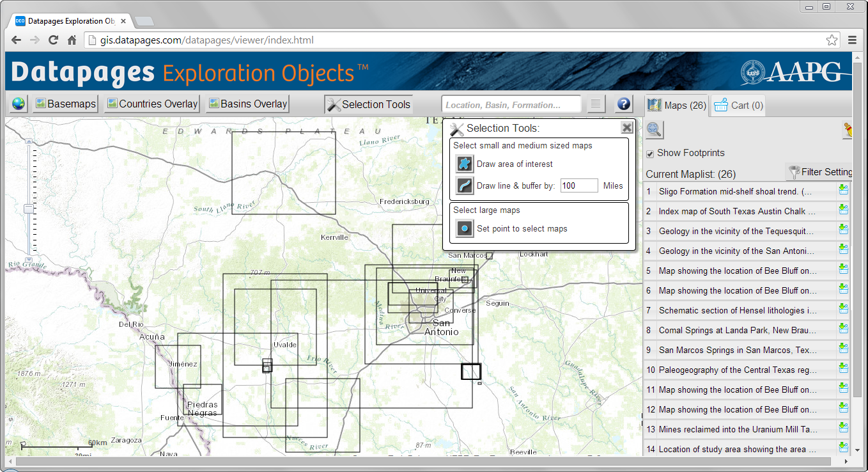Select the Draw area of interest tool
Screen dimensions: 868x472
(x=464, y=164)
